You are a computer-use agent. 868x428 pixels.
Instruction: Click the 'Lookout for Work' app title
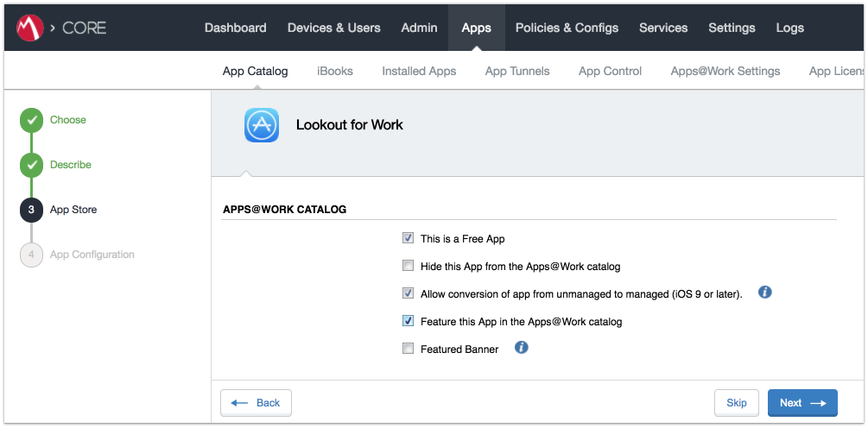coord(349,125)
